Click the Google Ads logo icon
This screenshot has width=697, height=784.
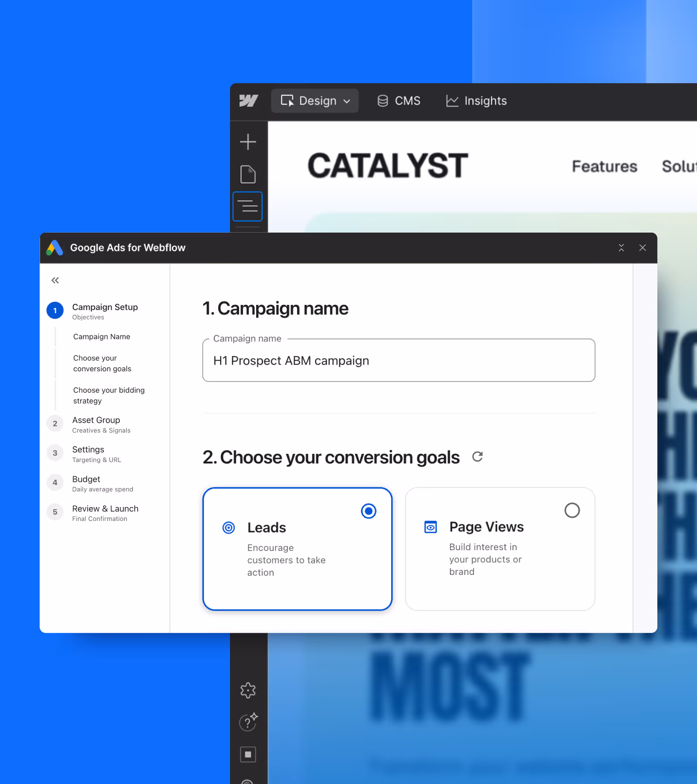pos(55,248)
